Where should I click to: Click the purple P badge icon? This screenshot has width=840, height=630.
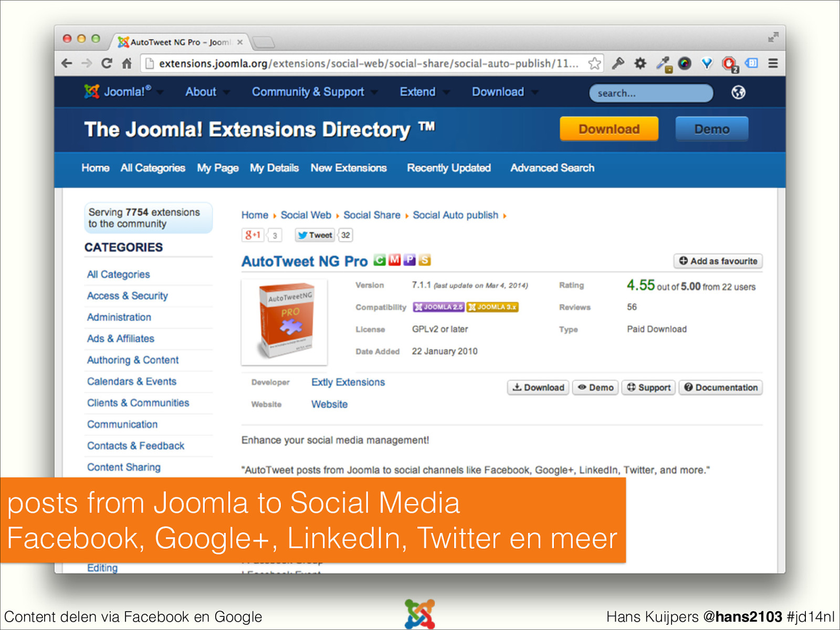pyautogui.click(x=409, y=260)
